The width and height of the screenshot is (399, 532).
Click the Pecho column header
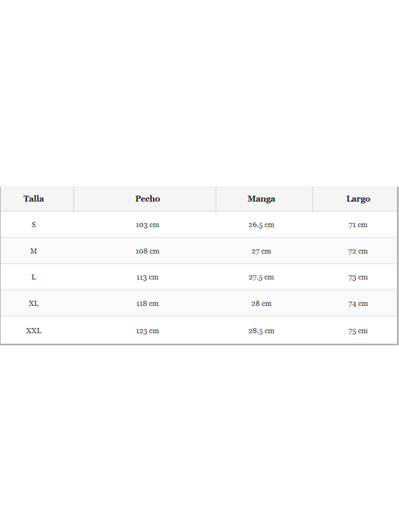147,199
